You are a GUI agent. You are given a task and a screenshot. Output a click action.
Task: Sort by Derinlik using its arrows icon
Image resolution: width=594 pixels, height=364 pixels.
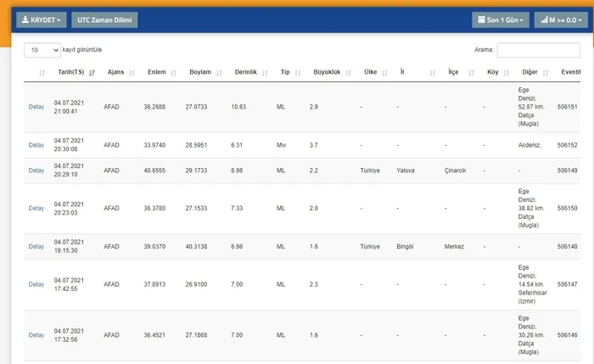click(265, 73)
